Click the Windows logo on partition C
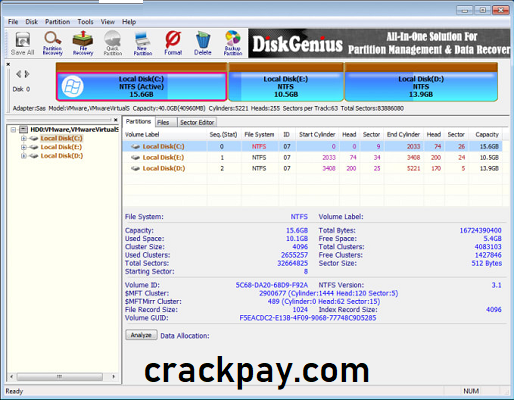514x400 pixels. 72,87
